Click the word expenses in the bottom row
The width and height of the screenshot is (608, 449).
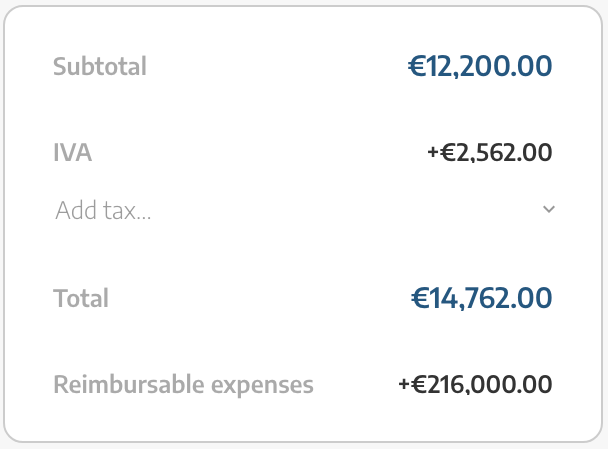pyautogui.click(x=262, y=386)
